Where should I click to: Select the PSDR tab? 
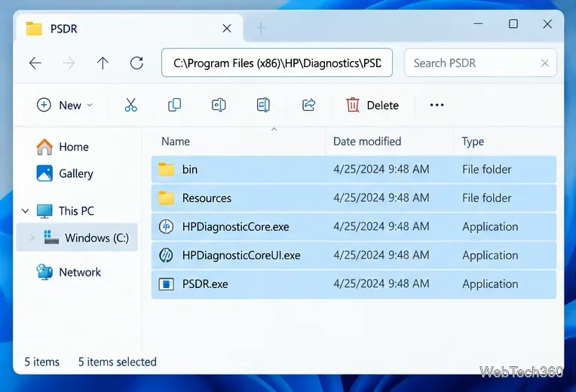click(x=130, y=29)
